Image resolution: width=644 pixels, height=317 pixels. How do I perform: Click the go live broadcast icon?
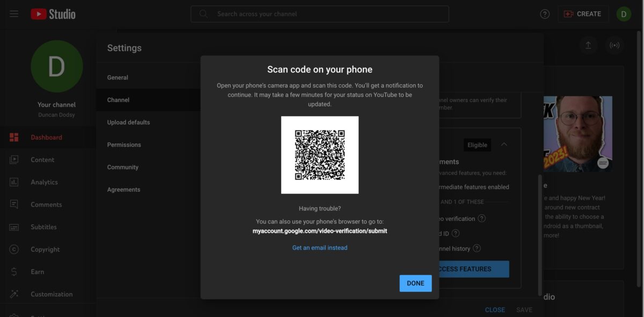pos(615,46)
